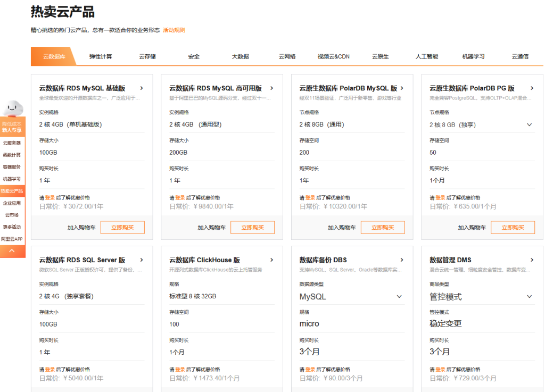Click 立即购买 for PolarDB PG 版
The height and width of the screenshot is (392, 545).
tap(513, 228)
